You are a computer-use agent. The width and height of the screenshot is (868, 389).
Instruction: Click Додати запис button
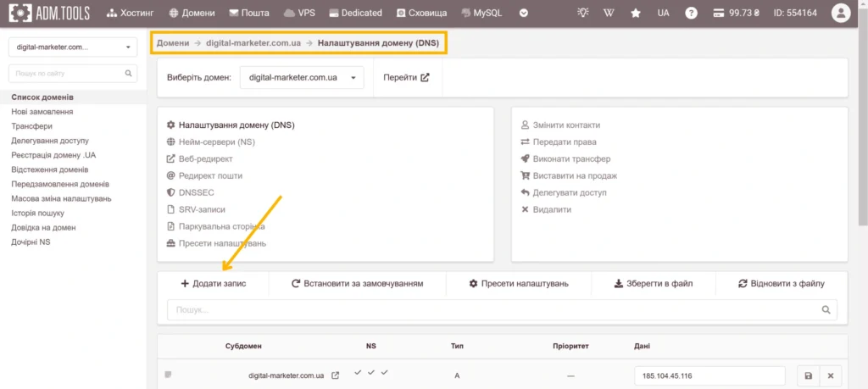214,283
